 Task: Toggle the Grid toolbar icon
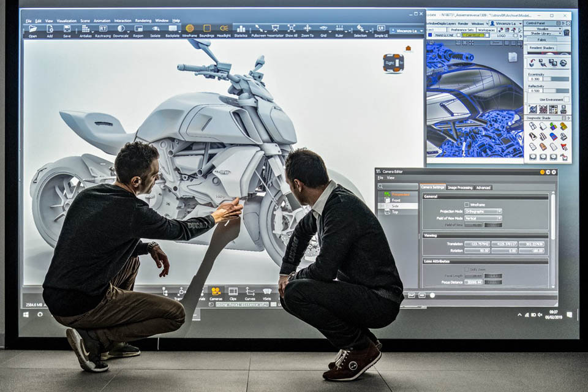pyautogui.click(x=323, y=28)
